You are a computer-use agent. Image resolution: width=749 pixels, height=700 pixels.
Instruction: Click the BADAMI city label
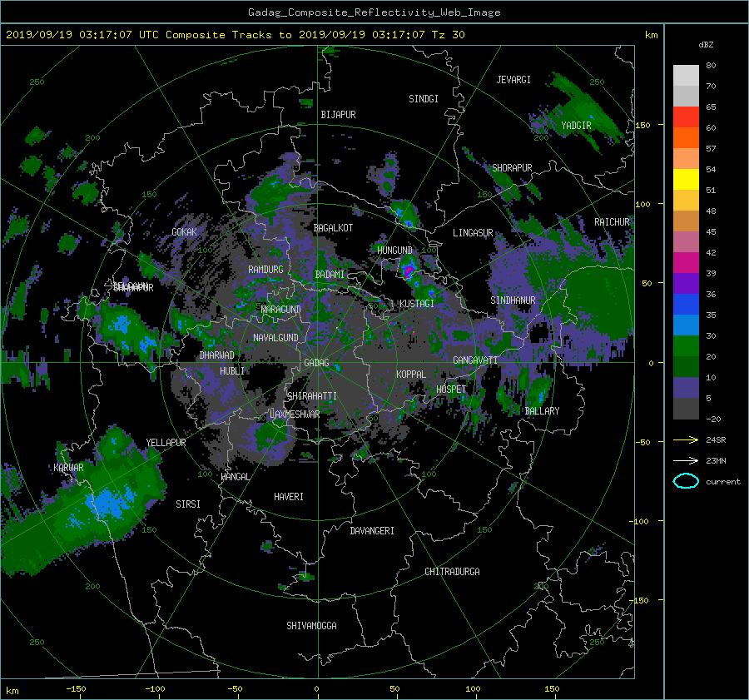pos(330,275)
